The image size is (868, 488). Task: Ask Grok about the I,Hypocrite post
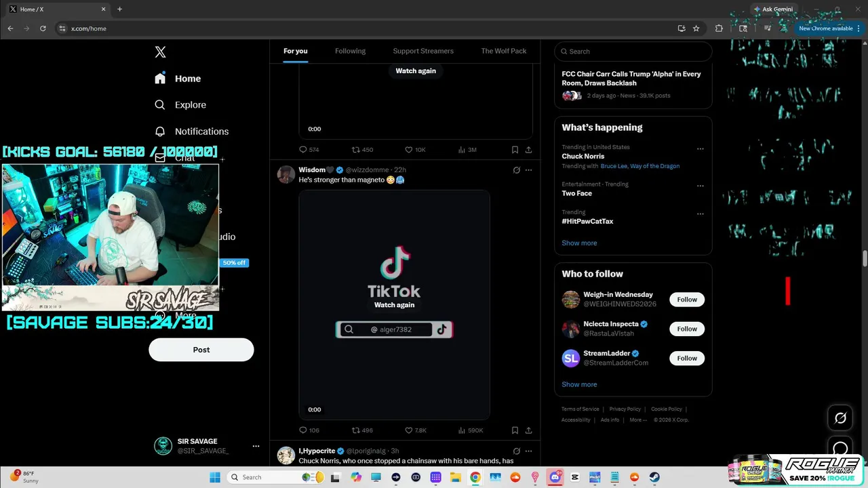(516, 451)
